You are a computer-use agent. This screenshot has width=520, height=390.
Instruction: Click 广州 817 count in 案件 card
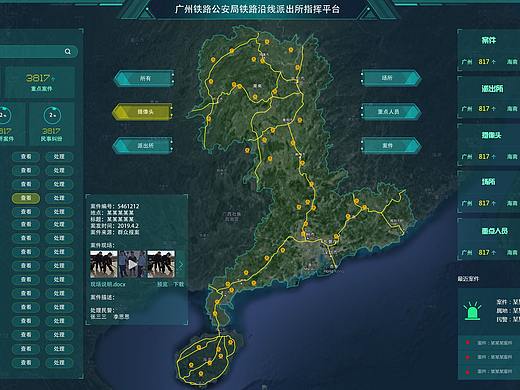pyautogui.click(x=479, y=62)
